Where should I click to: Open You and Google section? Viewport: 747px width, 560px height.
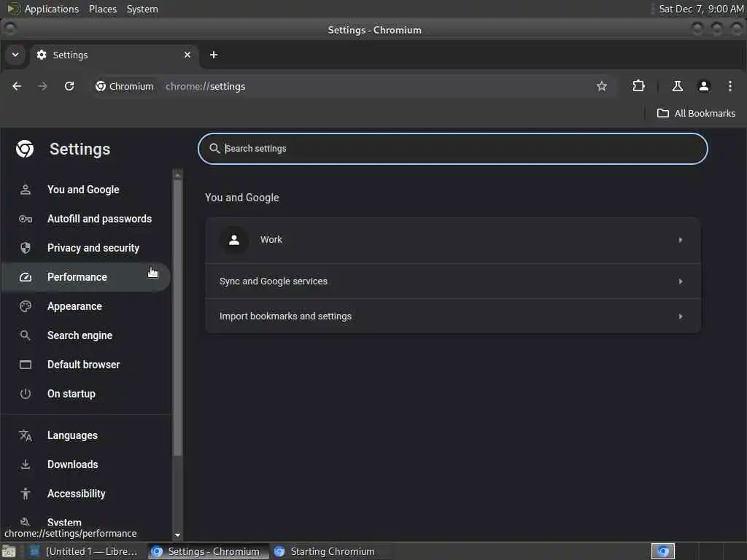coord(86,190)
